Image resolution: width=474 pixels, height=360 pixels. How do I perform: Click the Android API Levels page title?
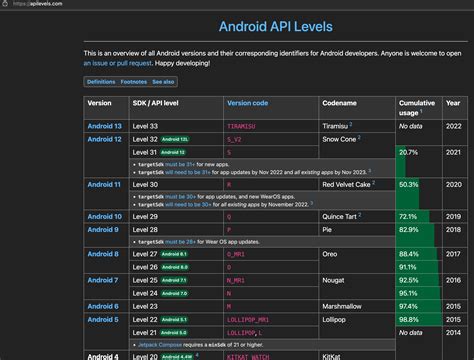tap(276, 26)
